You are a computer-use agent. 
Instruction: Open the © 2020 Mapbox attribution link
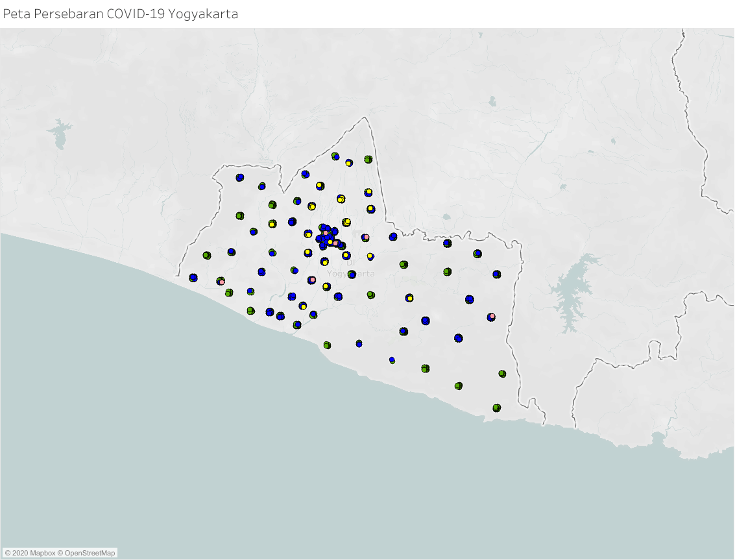[30, 553]
